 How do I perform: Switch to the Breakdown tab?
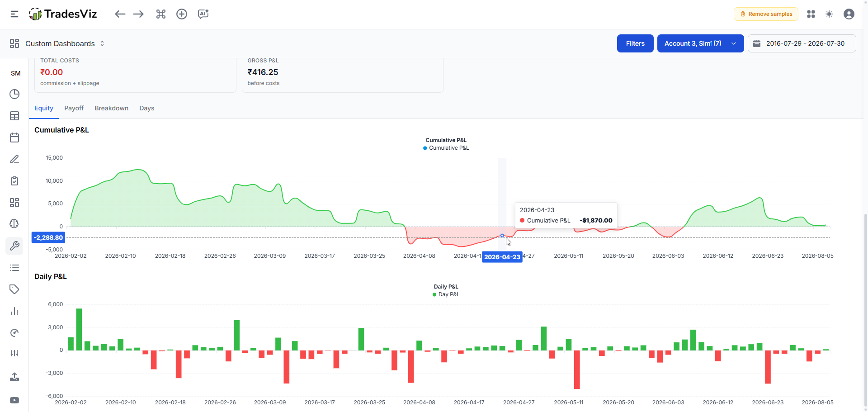[111, 108]
